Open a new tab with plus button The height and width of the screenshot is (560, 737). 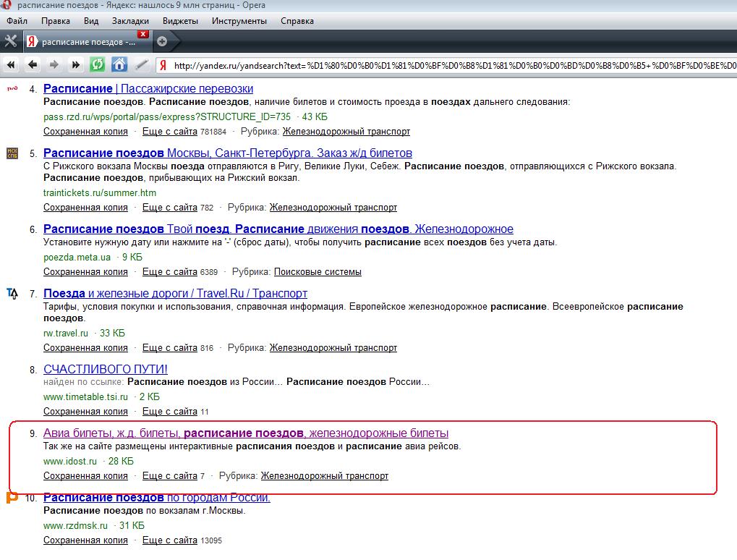[x=162, y=41]
